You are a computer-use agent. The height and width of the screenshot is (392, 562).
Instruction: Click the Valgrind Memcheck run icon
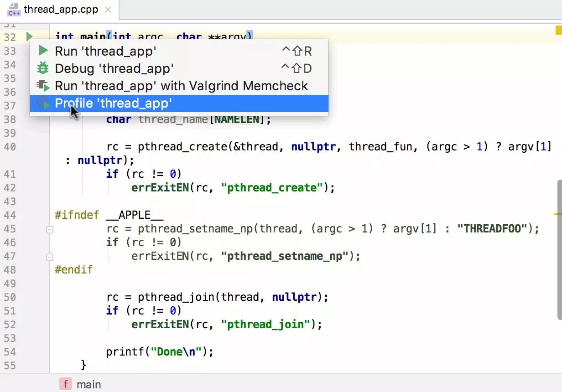click(x=43, y=86)
